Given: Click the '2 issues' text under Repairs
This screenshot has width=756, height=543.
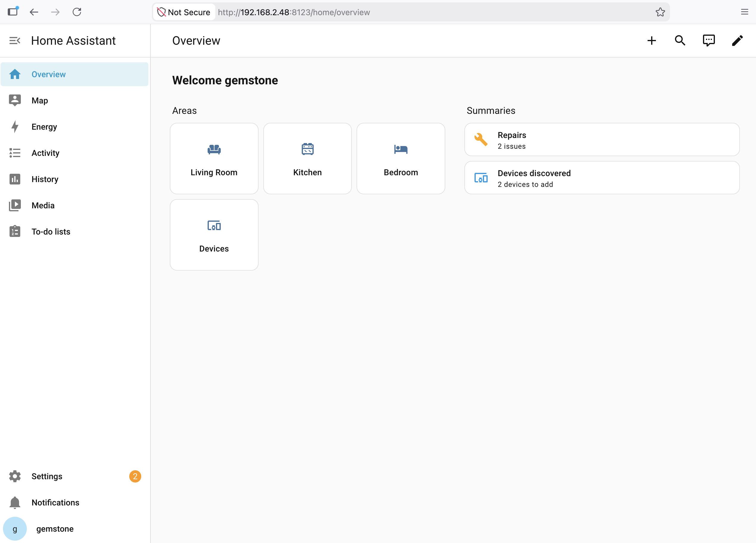Looking at the screenshot, I should [512, 146].
